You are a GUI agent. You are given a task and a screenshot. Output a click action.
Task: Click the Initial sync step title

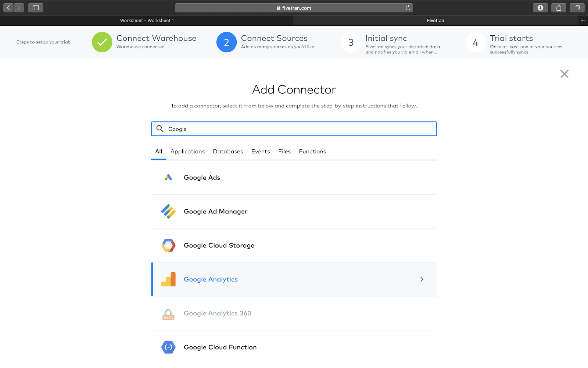(x=386, y=38)
